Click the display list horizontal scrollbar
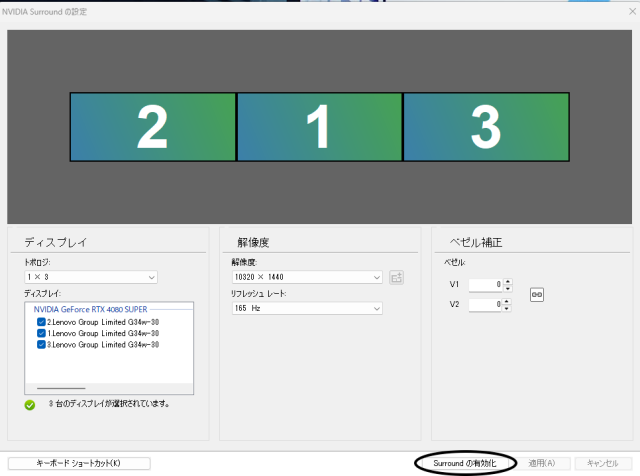The image size is (640, 476). (x=61, y=387)
